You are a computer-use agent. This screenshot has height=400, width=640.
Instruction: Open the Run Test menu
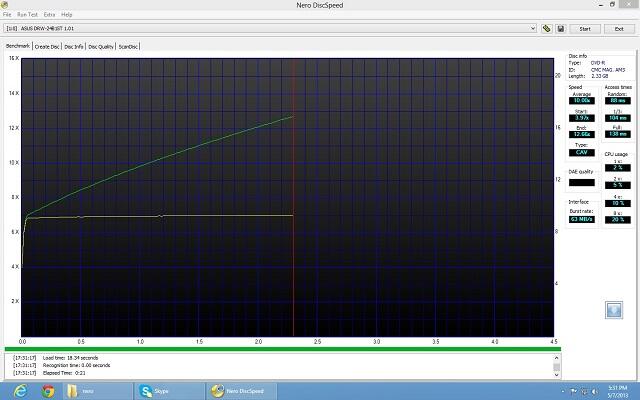[27, 14]
